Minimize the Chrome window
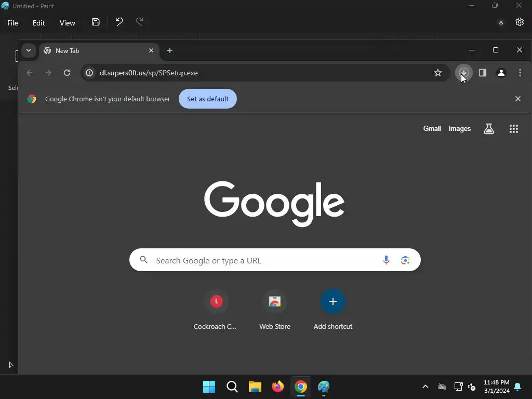The height and width of the screenshot is (399, 532). pyautogui.click(x=472, y=50)
